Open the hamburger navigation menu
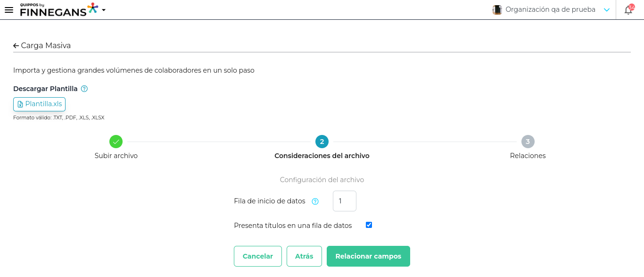This screenshot has height=277, width=644. click(8, 10)
